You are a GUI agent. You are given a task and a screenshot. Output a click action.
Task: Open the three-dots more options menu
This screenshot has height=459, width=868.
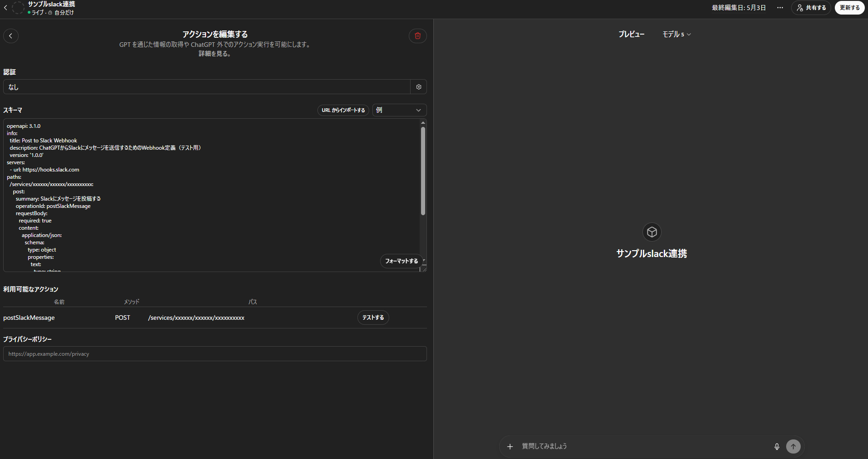(x=780, y=8)
